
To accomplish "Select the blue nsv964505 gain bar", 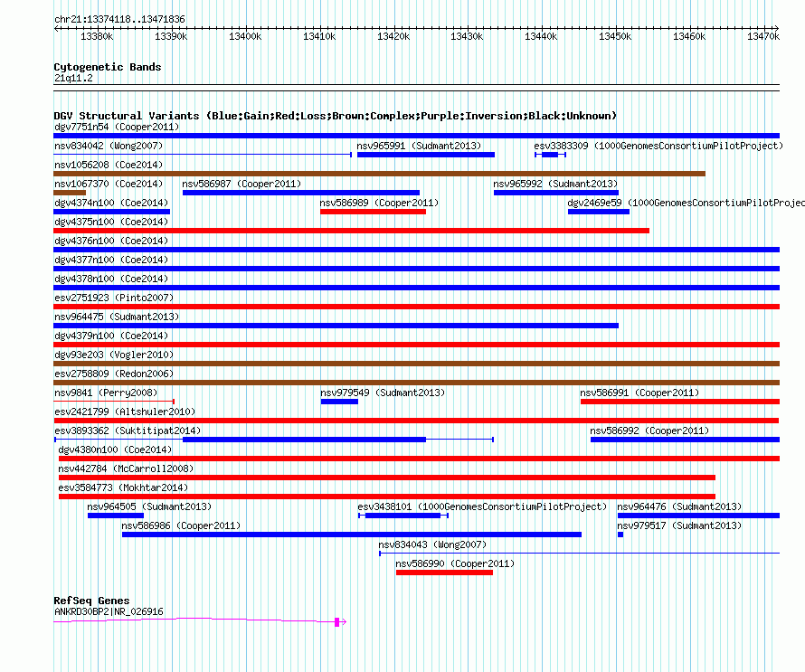I will point(116,516).
